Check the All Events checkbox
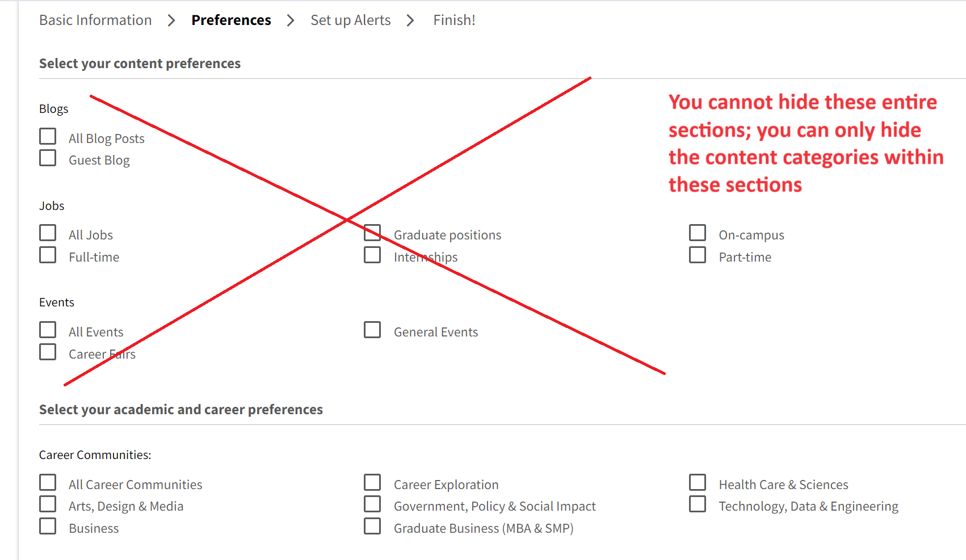 click(48, 330)
